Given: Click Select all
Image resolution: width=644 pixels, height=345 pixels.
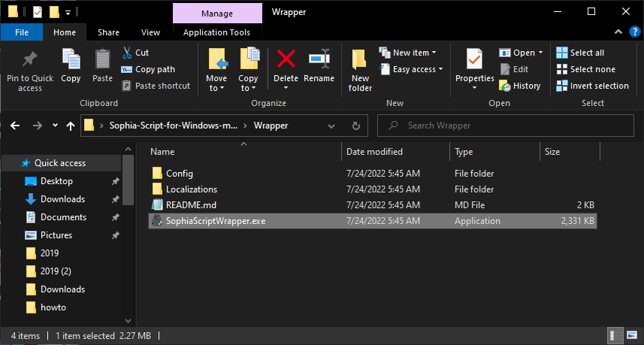Looking at the screenshot, I should click(x=580, y=53).
